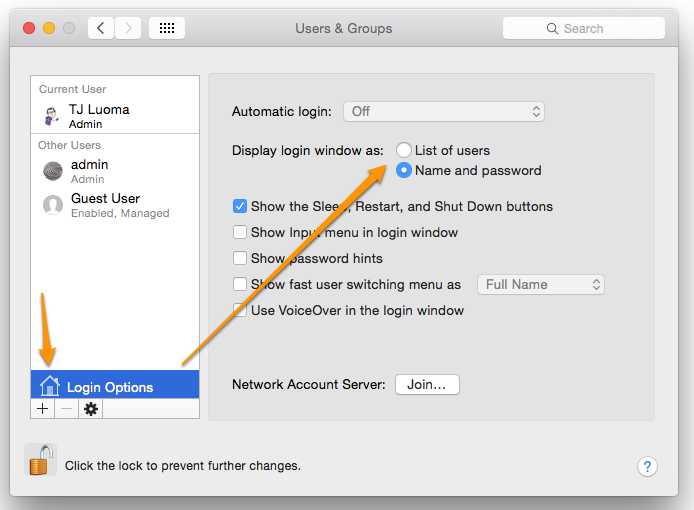Screen dimensions: 694x510
Task: Open the Automatic login dropdown
Action: [444, 112]
